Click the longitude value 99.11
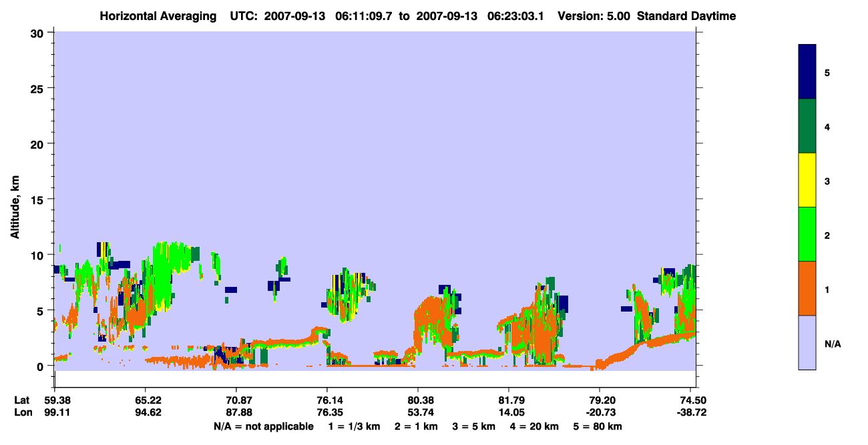This screenshot has height=445, width=868. click(x=54, y=412)
